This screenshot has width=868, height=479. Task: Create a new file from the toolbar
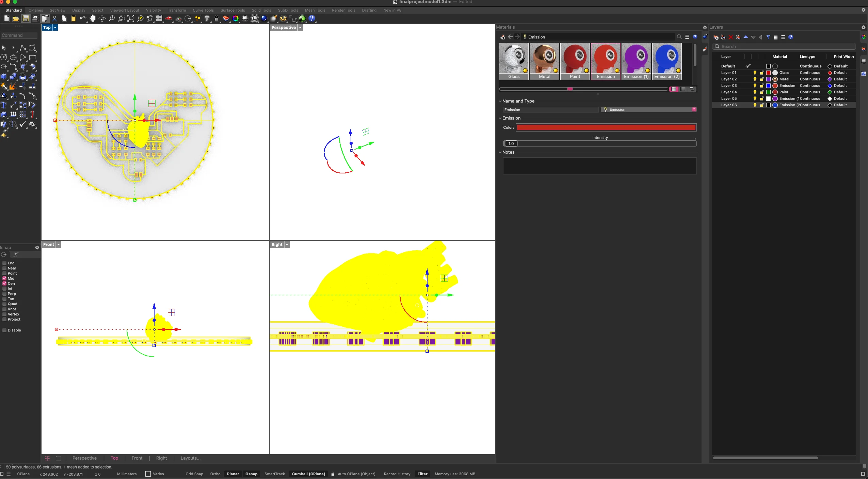[6, 19]
